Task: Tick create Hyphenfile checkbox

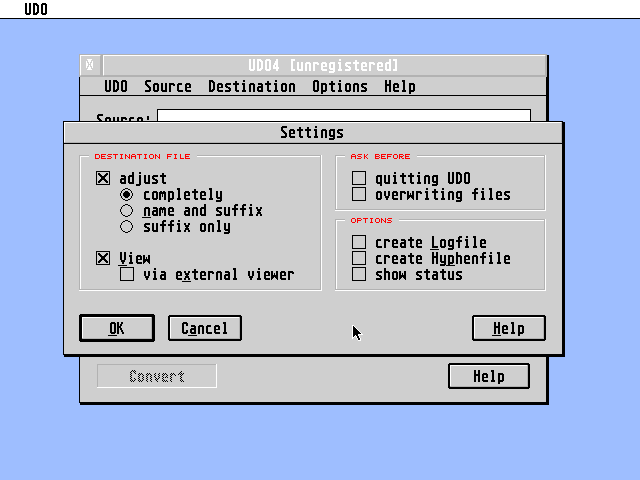Action: click(x=359, y=258)
